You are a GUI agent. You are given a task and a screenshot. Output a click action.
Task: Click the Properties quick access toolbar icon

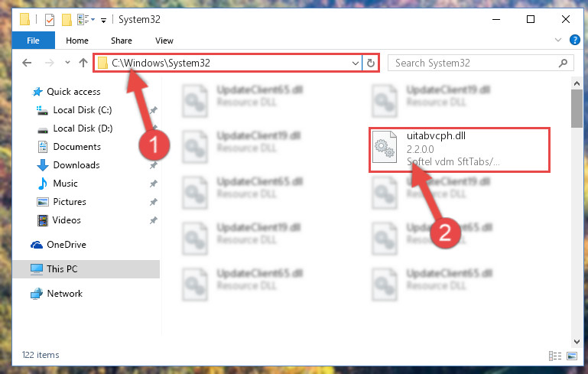[x=50, y=20]
